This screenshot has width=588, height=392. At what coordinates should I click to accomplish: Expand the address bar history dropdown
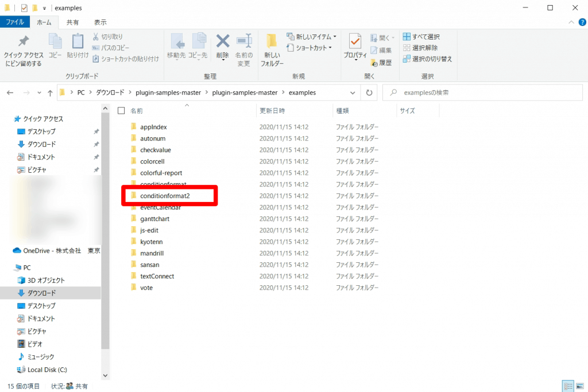pos(353,92)
